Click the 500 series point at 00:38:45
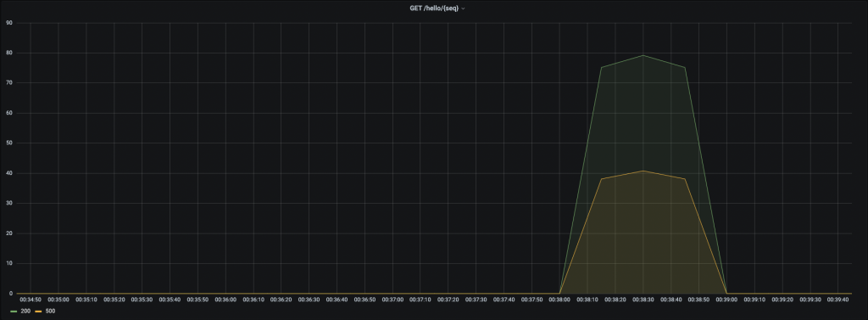This screenshot has width=868, height=320. 685,178
